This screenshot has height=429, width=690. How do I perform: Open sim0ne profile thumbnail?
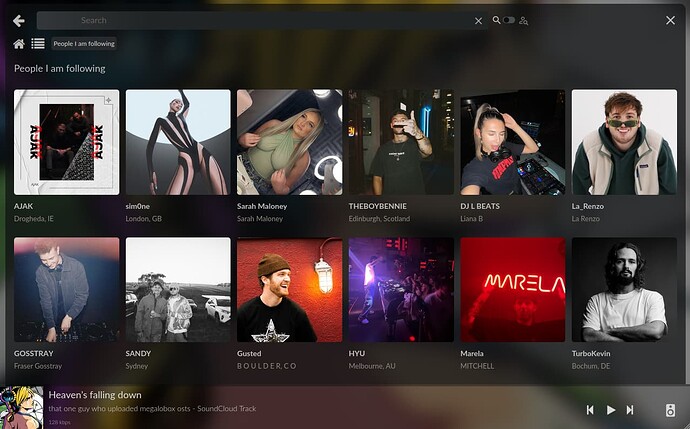pos(178,142)
